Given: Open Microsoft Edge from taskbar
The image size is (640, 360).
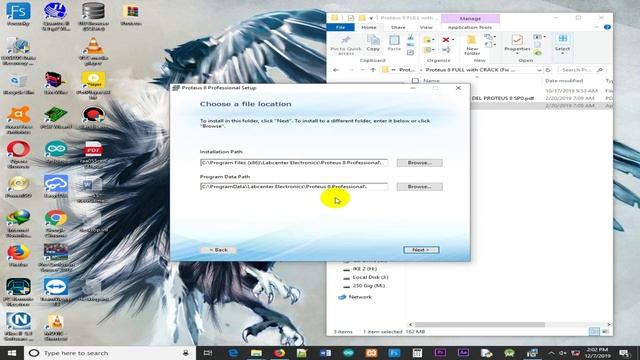Looking at the screenshot, I should pos(233,353).
